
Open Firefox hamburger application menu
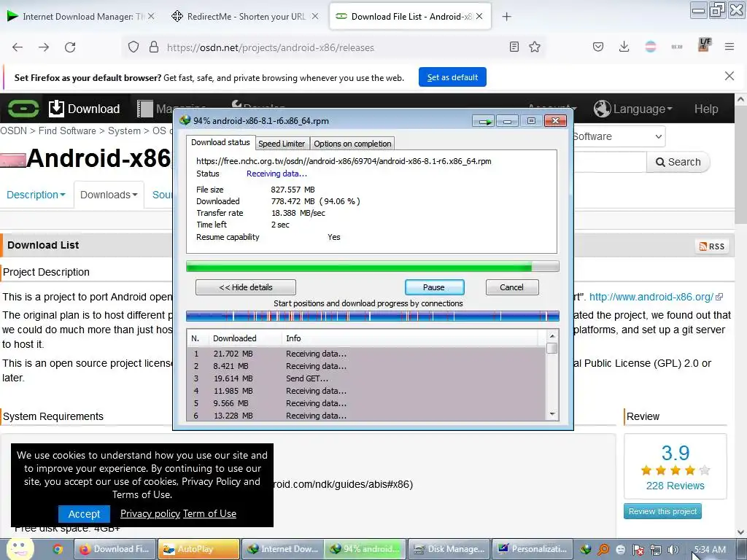[x=729, y=47]
